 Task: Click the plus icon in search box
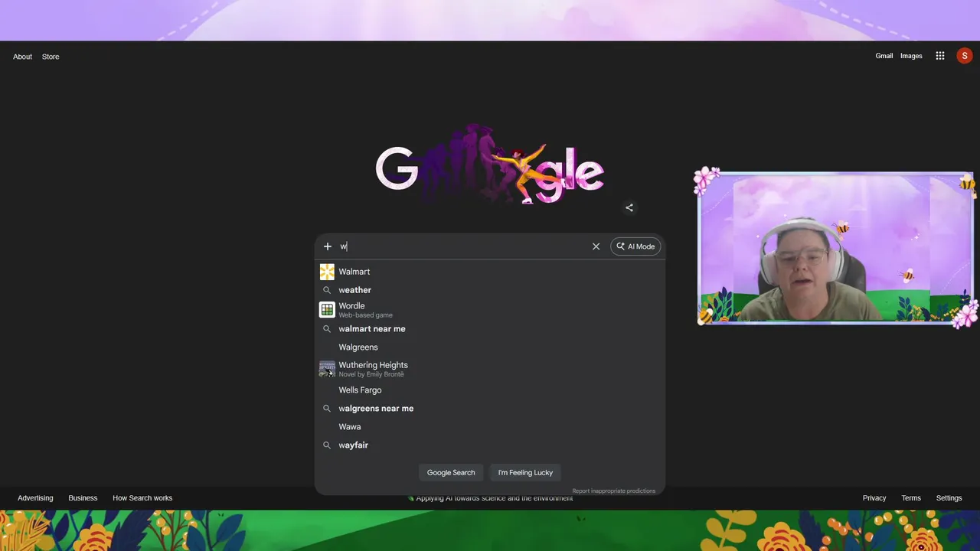point(328,246)
